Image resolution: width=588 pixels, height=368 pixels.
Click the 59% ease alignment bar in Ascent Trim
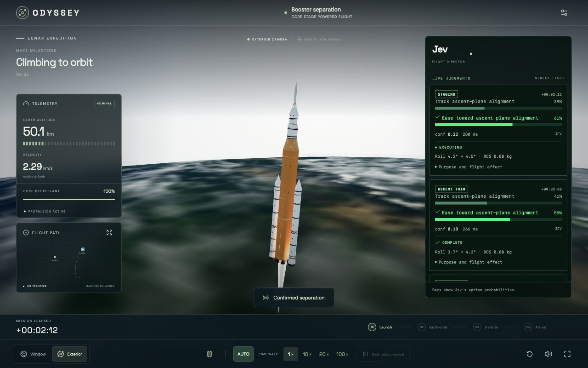(498, 219)
